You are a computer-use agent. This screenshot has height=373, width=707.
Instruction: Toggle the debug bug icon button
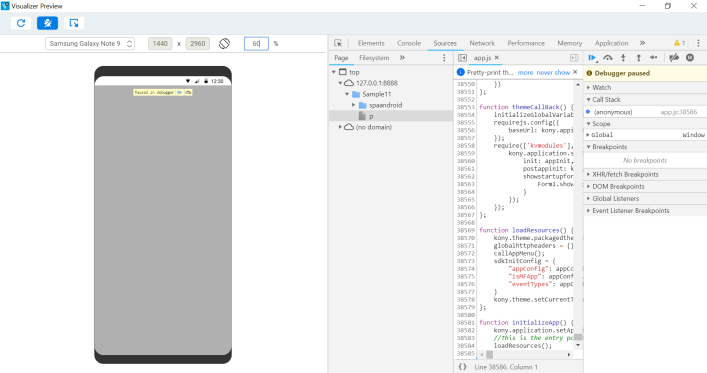(x=47, y=23)
